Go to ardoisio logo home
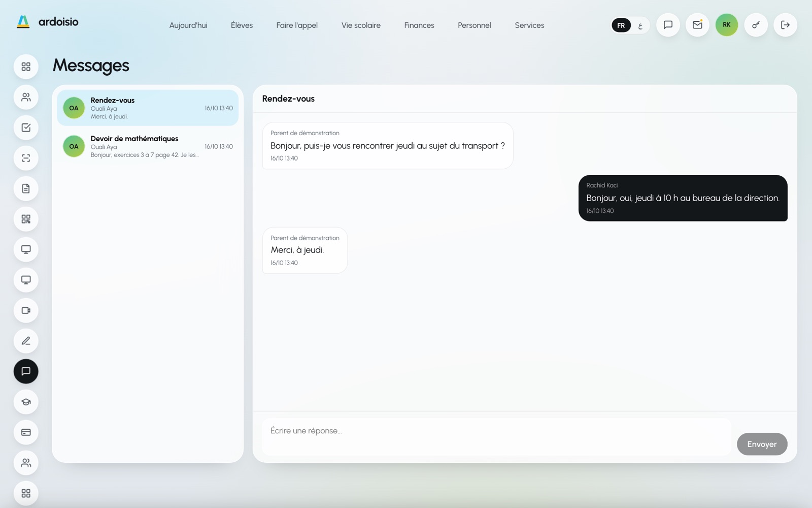 [x=47, y=22]
